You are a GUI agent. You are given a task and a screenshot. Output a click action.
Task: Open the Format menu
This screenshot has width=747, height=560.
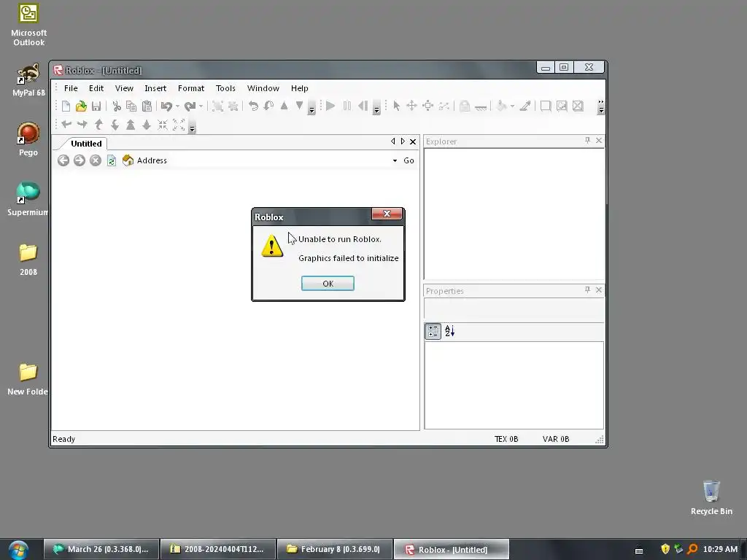[191, 88]
